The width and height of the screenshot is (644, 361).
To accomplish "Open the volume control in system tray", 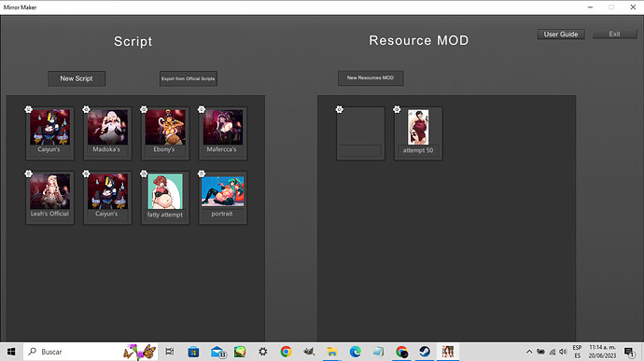I will [563, 352].
